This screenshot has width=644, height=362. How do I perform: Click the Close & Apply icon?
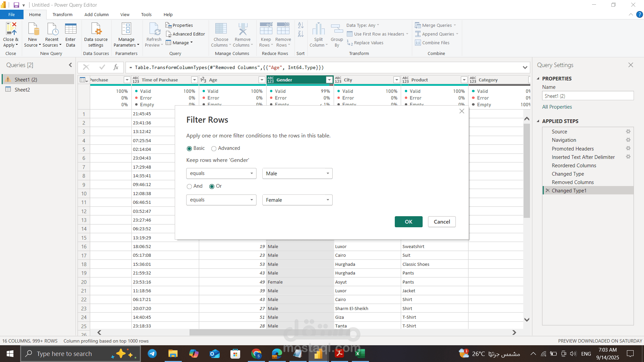click(x=11, y=29)
